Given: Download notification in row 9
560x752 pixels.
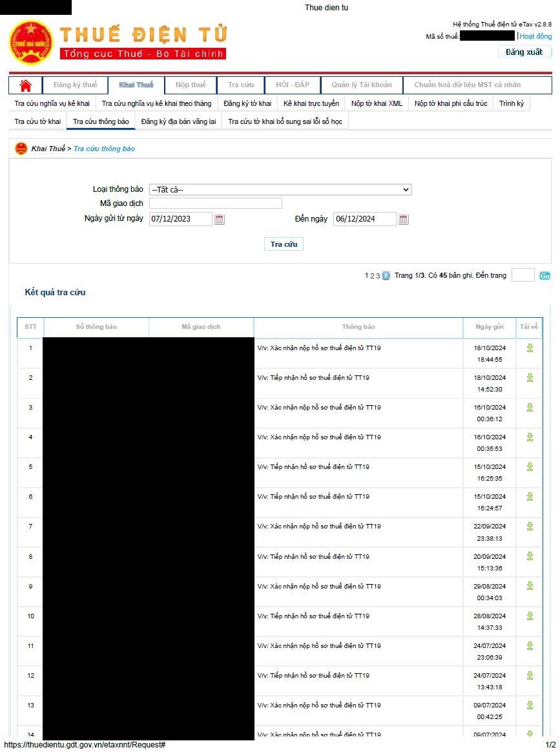Looking at the screenshot, I should point(530,586).
